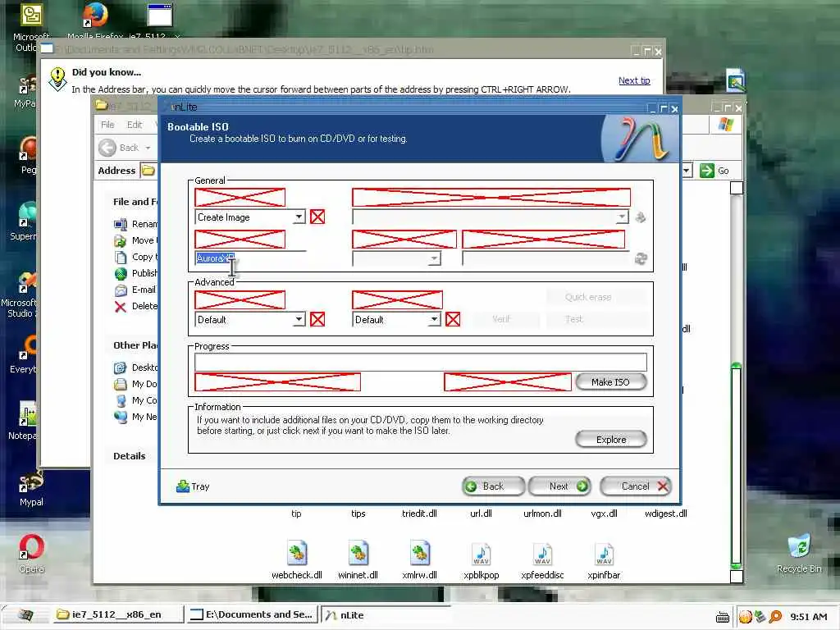840x630 pixels.
Task: Click the Next button in nLite
Action: [559, 486]
